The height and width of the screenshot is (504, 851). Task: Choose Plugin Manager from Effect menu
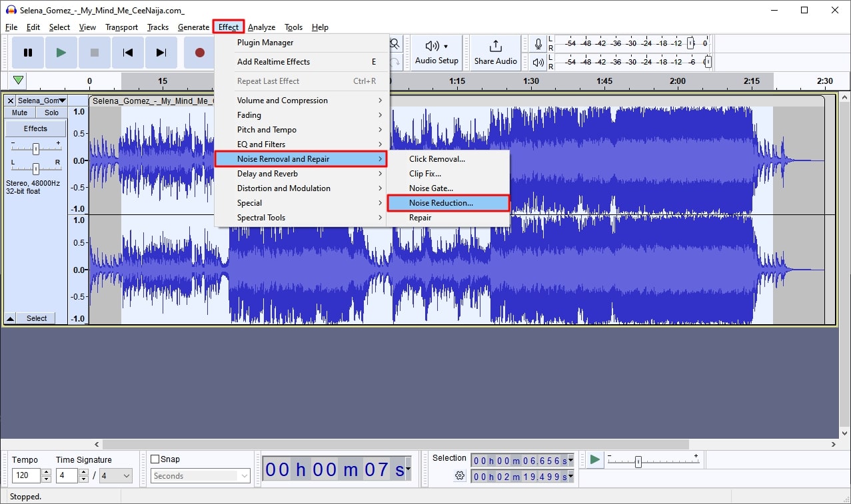point(302,43)
